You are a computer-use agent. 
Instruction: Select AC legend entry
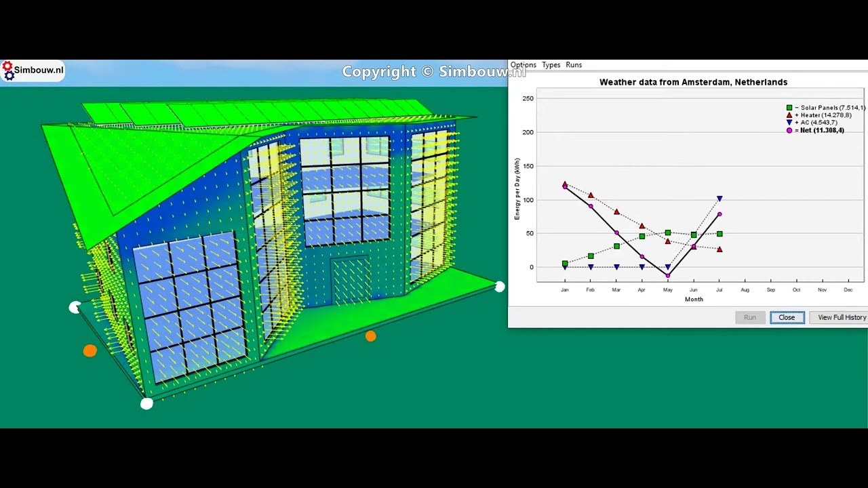[812, 123]
